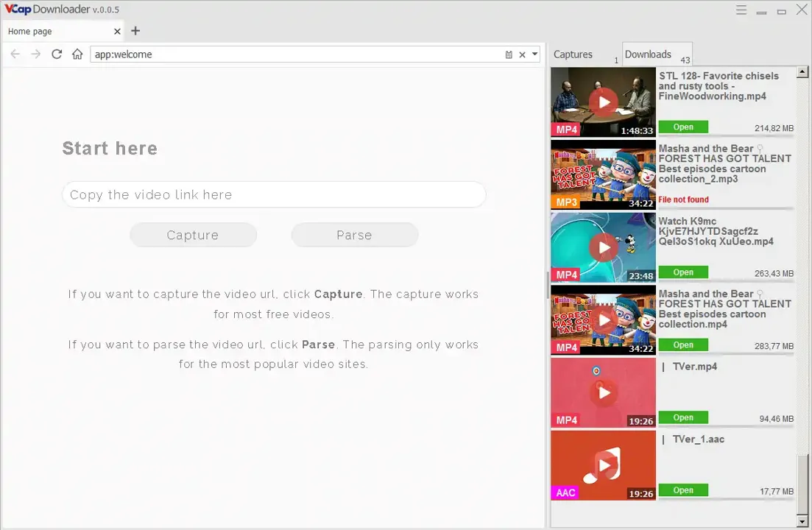This screenshot has height=530, width=812.
Task: Play the STL 128 Favorite chisels video
Action: [x=604, y=102]
